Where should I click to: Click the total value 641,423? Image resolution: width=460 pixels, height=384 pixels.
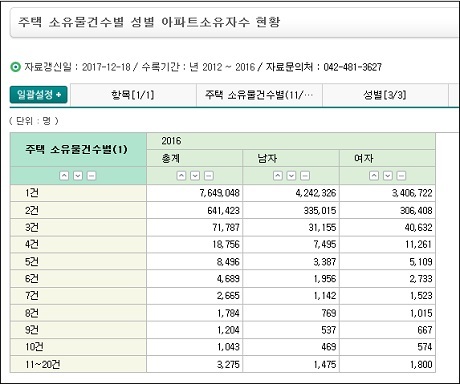point(223,211)
